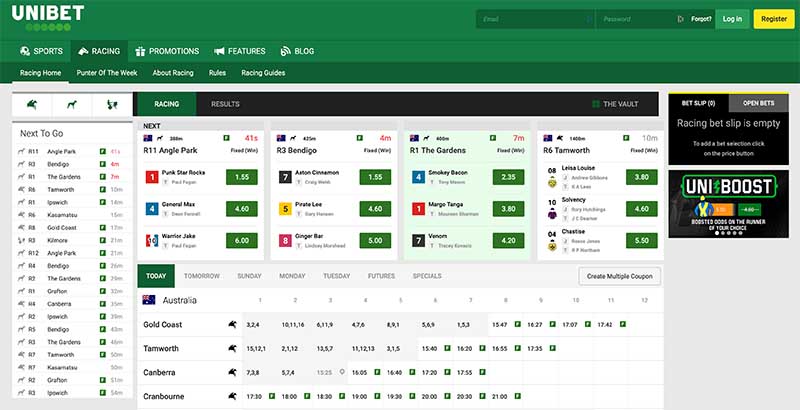Bet on Venom at 4.20

(508, 241)
